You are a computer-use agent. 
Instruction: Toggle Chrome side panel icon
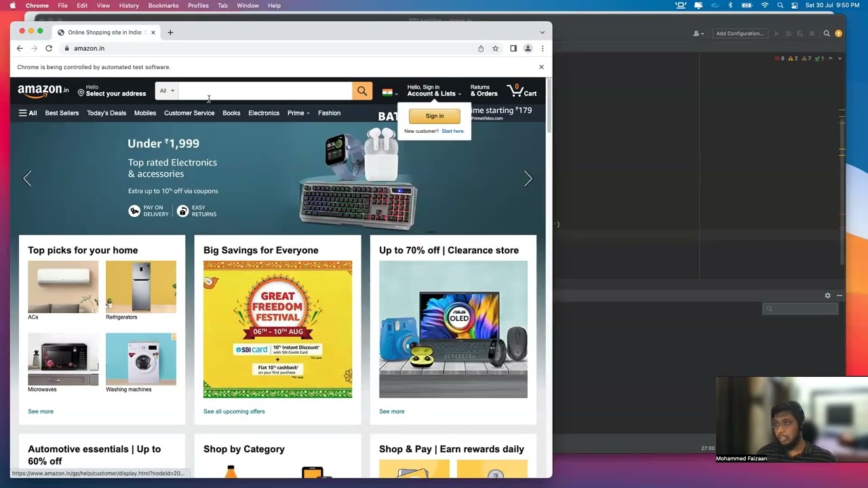coord(513,48)
